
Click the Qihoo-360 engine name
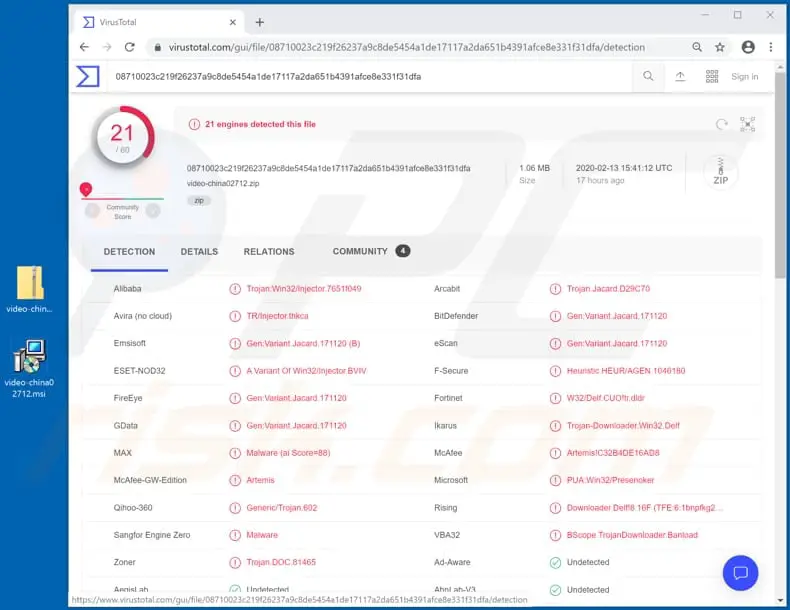pos(133,508)
